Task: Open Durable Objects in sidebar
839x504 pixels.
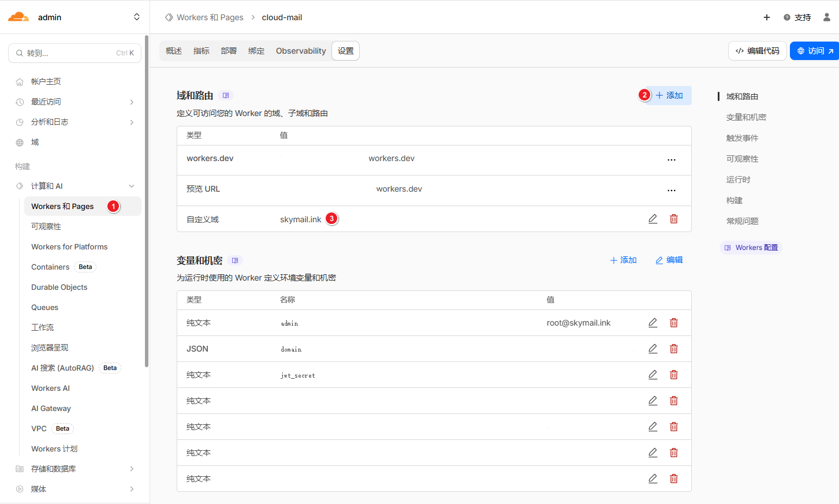Action: click(x=59, y=287)
